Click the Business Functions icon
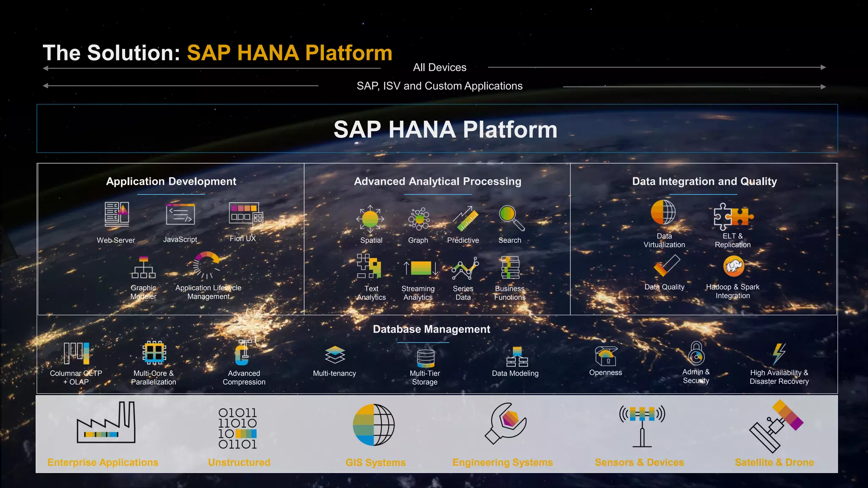868x488 pixels. [510, 267]
